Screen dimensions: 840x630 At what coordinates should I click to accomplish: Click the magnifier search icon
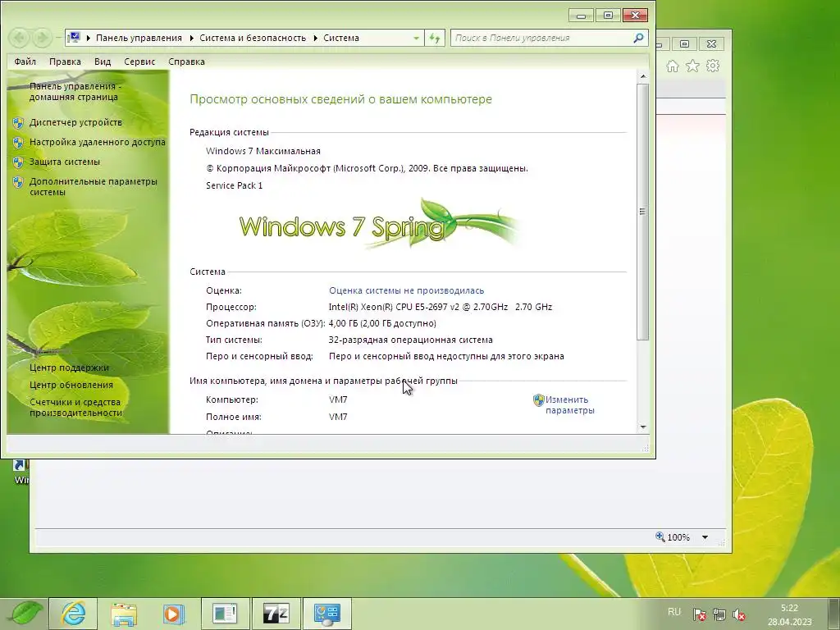coord(638,38)
